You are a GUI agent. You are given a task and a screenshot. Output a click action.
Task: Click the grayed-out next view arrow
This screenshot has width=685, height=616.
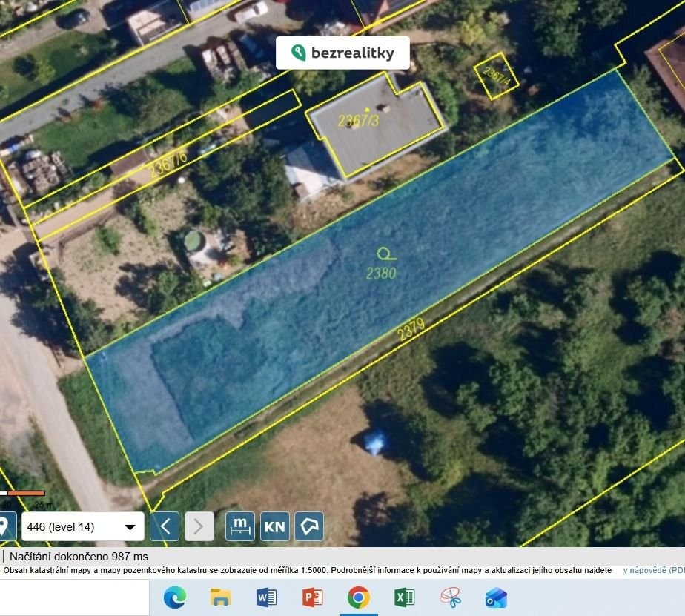[199, 527]
